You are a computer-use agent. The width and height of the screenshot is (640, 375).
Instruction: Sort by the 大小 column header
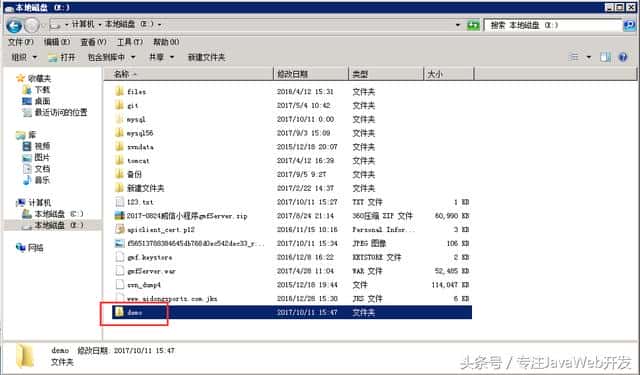click(449, 74)
